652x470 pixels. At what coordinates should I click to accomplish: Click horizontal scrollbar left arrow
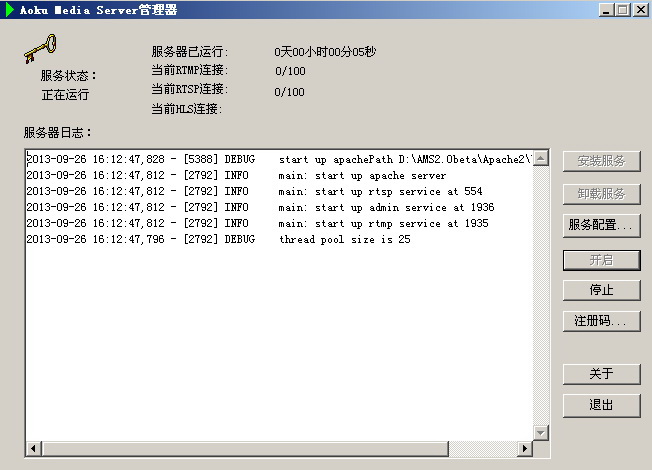33,449
